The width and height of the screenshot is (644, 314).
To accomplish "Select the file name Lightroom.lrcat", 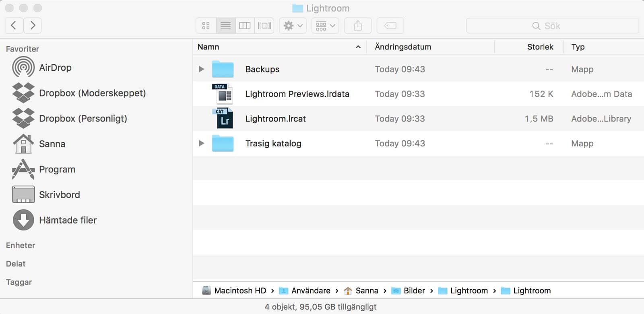I will [276, 119].
